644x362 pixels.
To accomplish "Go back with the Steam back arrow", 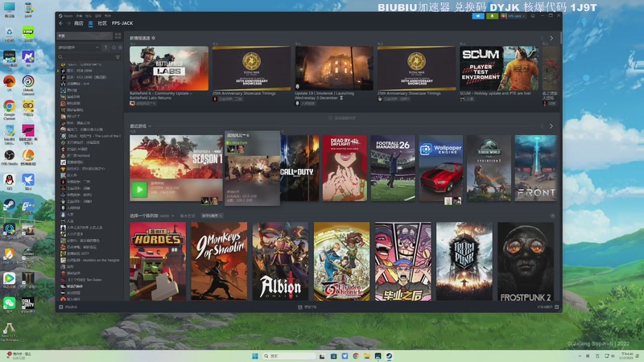I will [61, 23].
